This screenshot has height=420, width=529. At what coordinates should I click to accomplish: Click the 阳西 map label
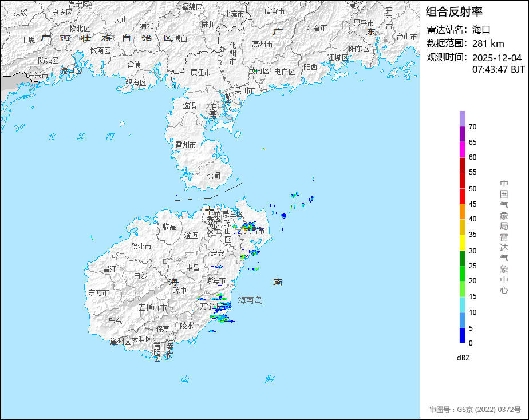(x=310, y=67)
